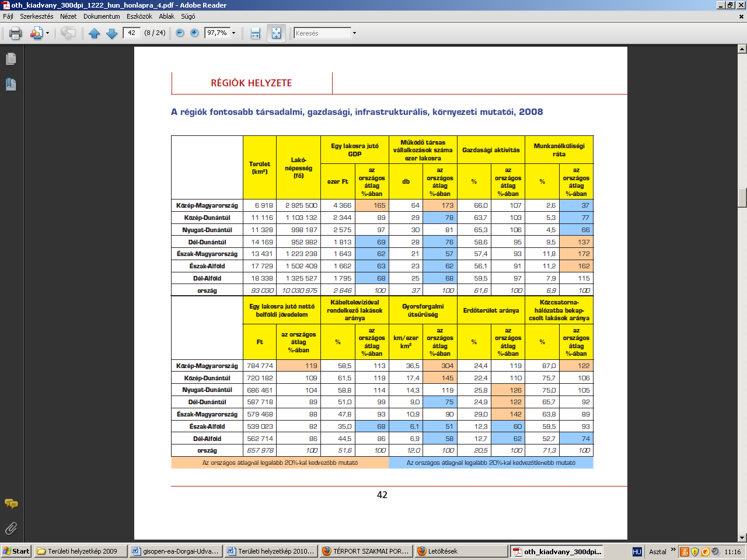Click the HU language indicator
The height and width of the screenshot is (560, 747).
click(x=637, y=551)
